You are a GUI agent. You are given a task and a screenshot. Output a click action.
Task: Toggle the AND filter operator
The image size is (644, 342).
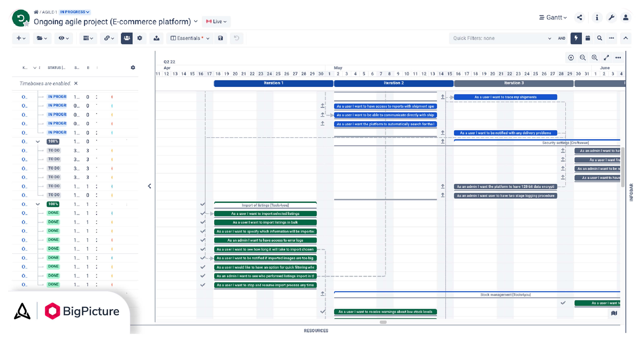[561, 38]
